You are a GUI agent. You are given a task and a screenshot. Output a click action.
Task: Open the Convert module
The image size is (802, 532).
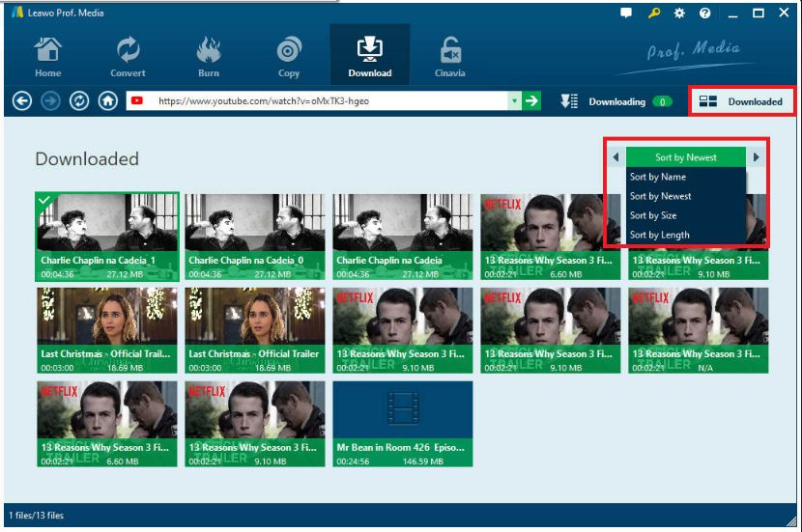point(128,56)
